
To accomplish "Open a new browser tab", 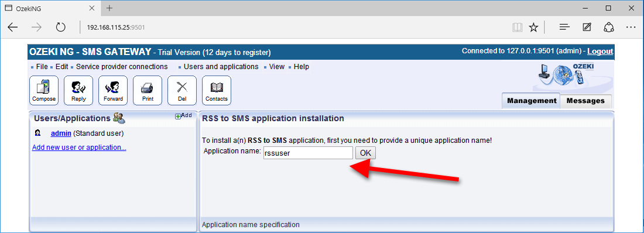I will point(109,8).
